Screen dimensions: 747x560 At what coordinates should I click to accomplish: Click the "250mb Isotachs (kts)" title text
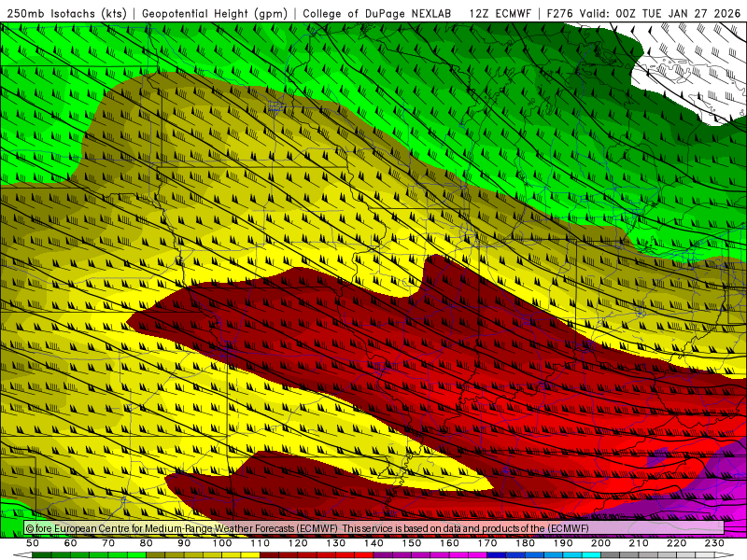point(66,14)
